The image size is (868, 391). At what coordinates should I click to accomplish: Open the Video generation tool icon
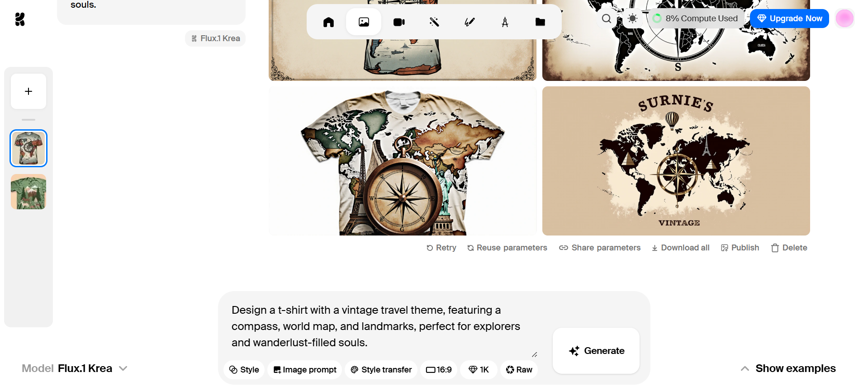(x=399, y=22)
